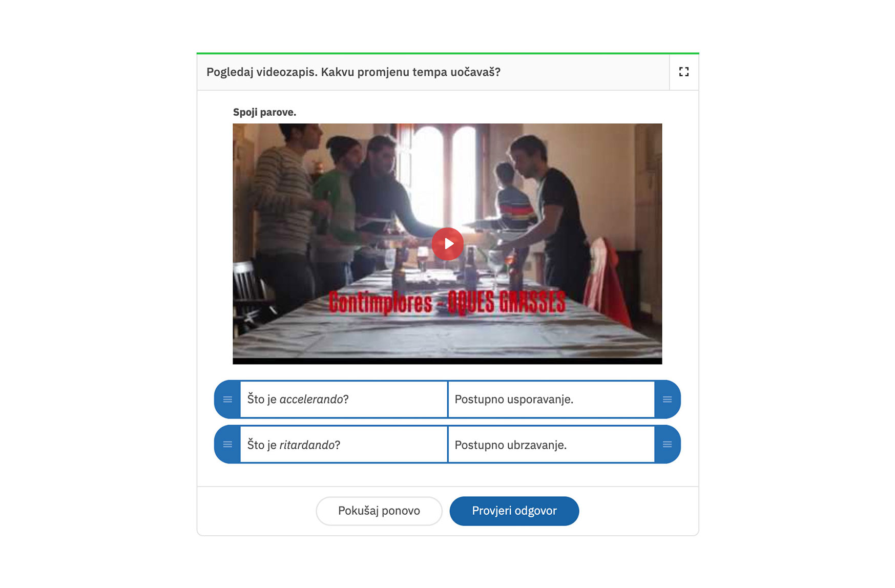
Task: Click the 'Spoji parove.' instruction text
Action: [264, 112]
